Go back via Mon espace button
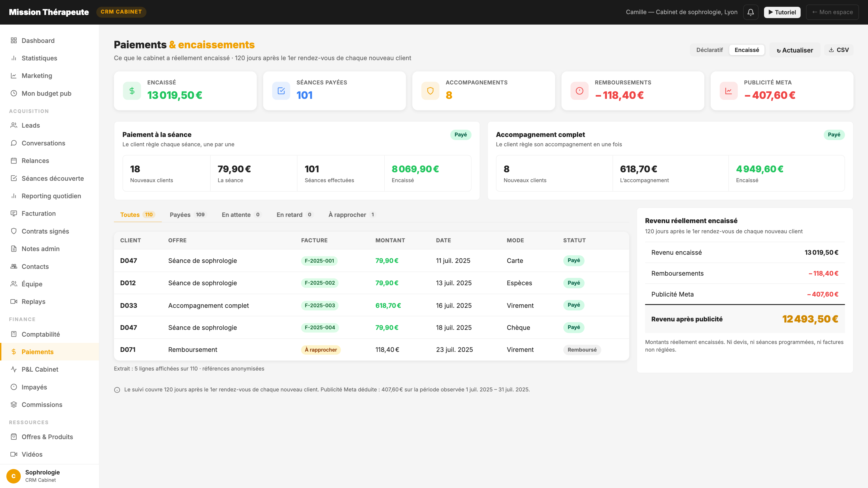Screen dimensions: 868x488 click(x=832, y=12)
